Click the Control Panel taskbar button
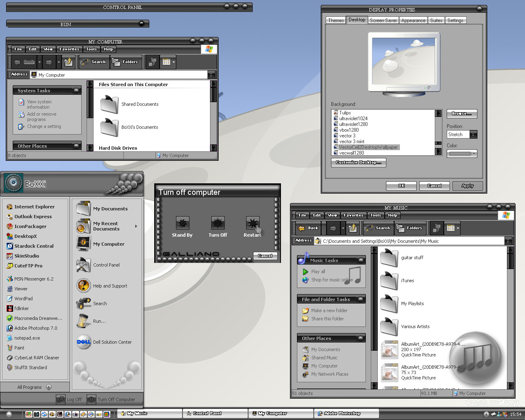Image resolution: width=525 pixels, height=420 pixels. click(215, 413)
